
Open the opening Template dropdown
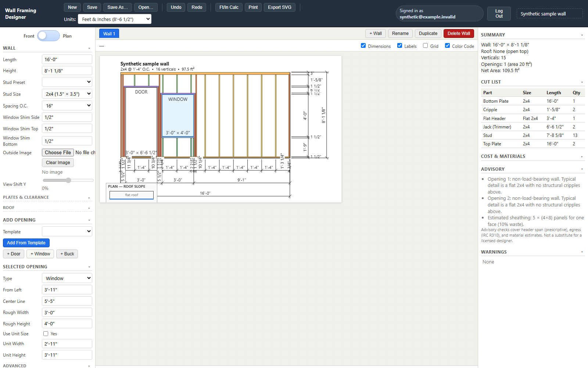click(67, 231)
